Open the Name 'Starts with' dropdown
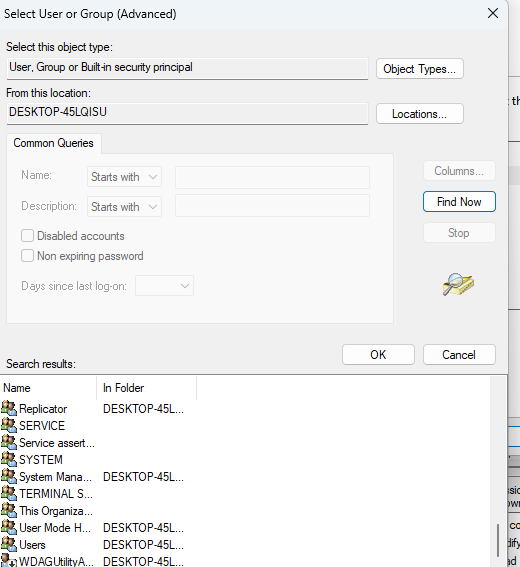This screenshot has width=520, height=567. point(124,177)
